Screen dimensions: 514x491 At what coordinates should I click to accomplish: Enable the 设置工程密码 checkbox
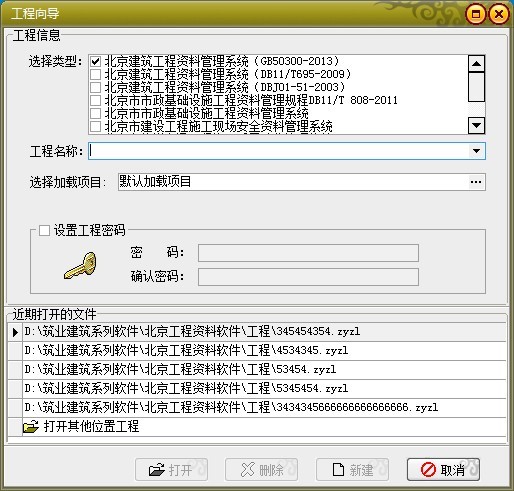tap(44, 230)
